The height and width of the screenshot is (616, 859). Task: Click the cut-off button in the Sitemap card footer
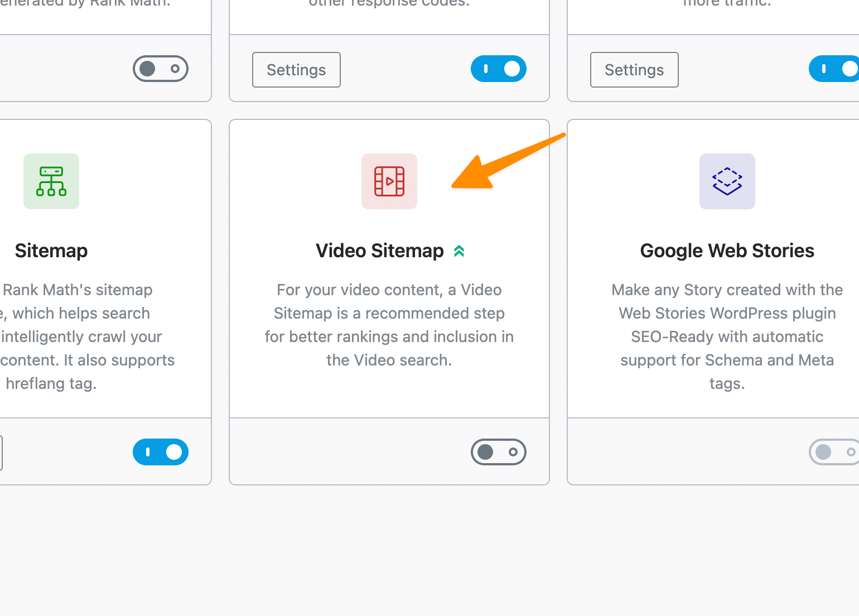click(x=1, y=453)
